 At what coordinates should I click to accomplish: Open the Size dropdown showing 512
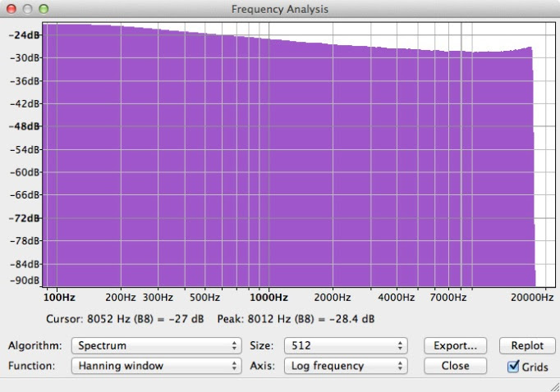pyautogui.click(x=346, y=345)
